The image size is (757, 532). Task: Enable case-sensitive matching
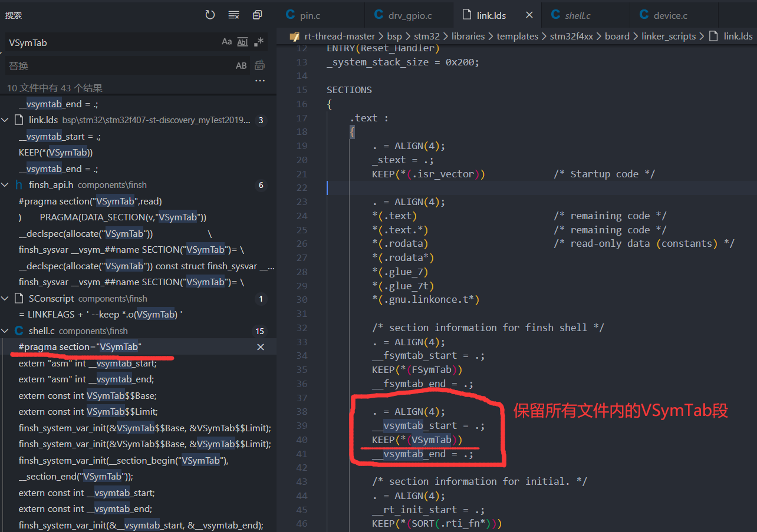point(227,42)
